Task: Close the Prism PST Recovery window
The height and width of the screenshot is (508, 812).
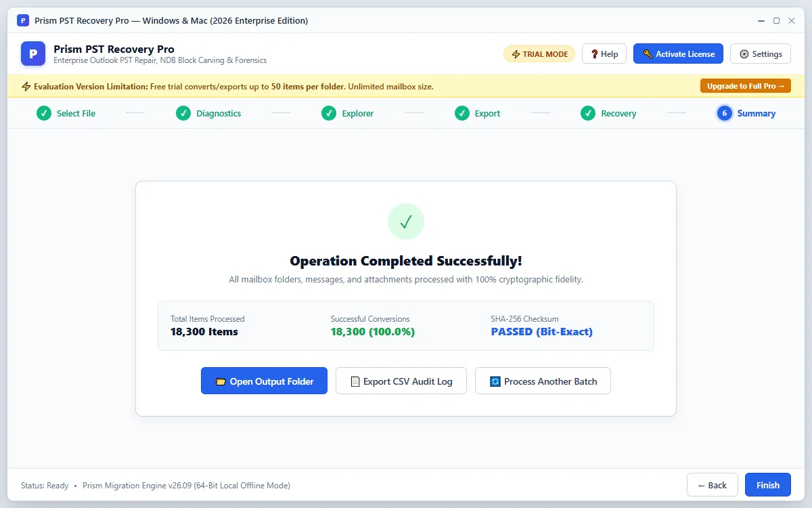Action: coord(791,21)
